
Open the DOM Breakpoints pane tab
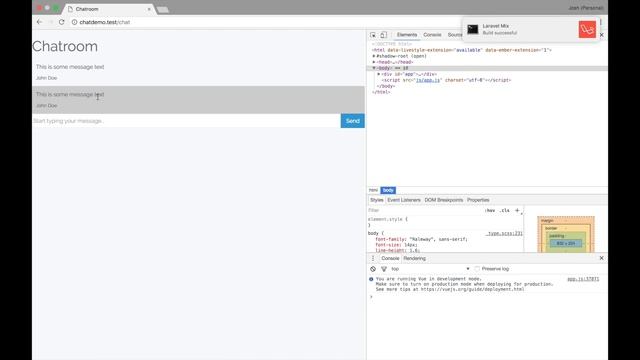[x=444, y=200]
